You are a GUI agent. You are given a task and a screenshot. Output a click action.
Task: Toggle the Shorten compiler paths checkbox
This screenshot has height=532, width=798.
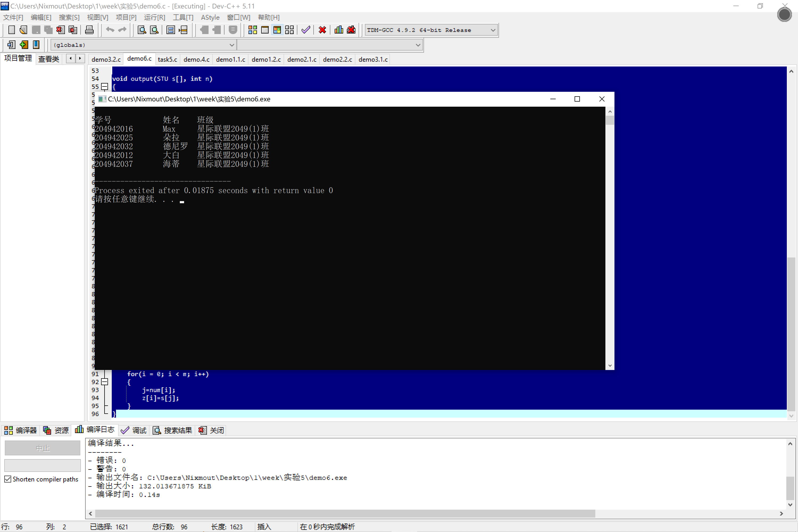[8, 479]
